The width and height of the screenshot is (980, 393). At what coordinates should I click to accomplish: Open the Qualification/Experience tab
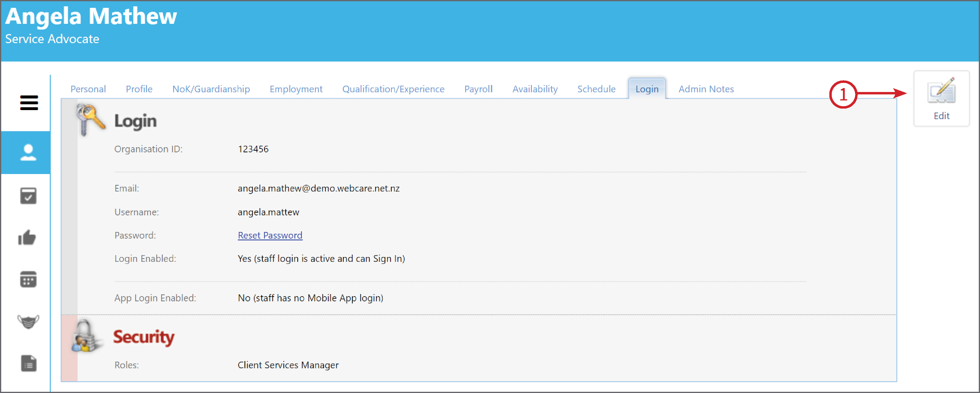393,89
